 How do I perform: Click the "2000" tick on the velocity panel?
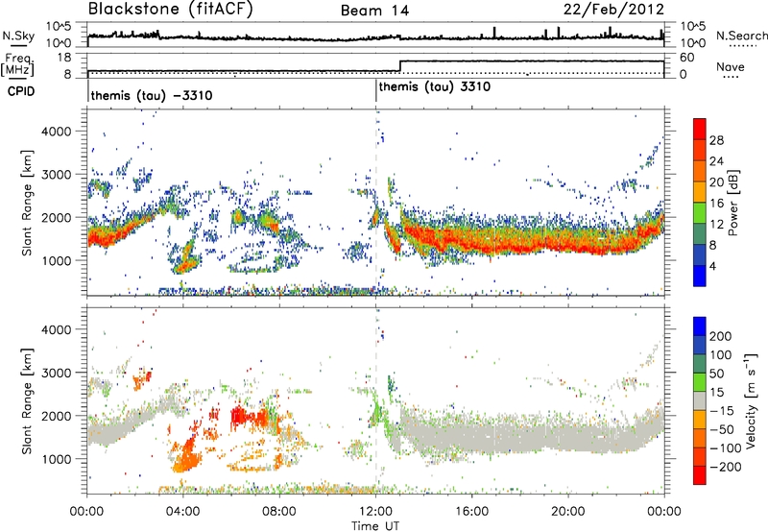click(x=57, y=416)
